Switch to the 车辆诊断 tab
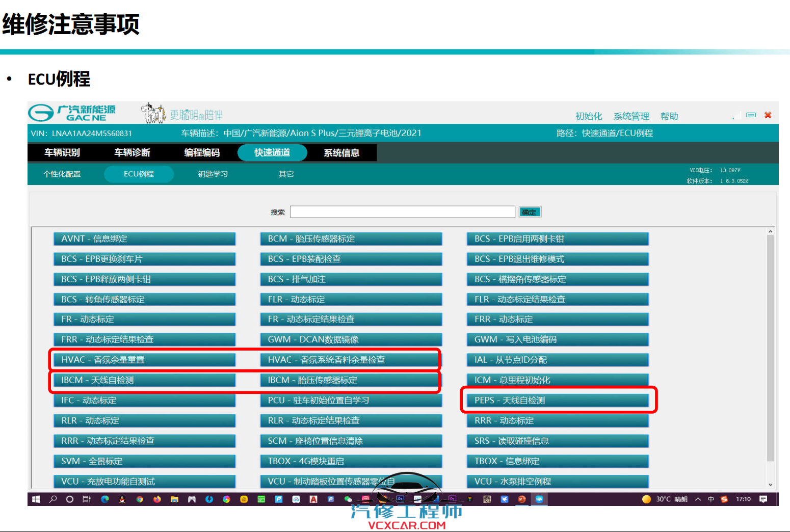This screenshot has width=790, height=532. (x=132, y=152)
